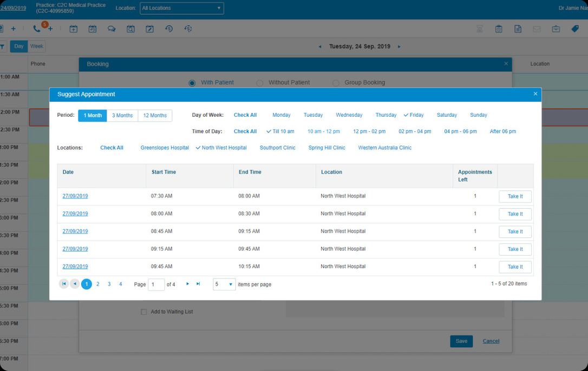Choose the Group Booking option

point(336,82)
